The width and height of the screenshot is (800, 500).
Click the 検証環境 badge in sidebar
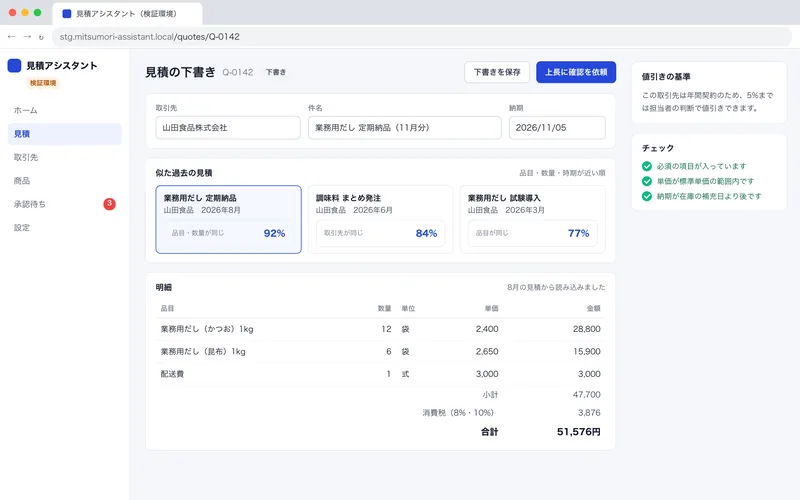click(43, 83)
